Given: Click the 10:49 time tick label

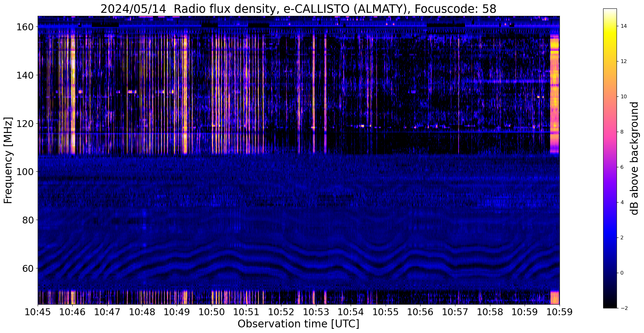Looking at the screenshot, I should point(177,312).
